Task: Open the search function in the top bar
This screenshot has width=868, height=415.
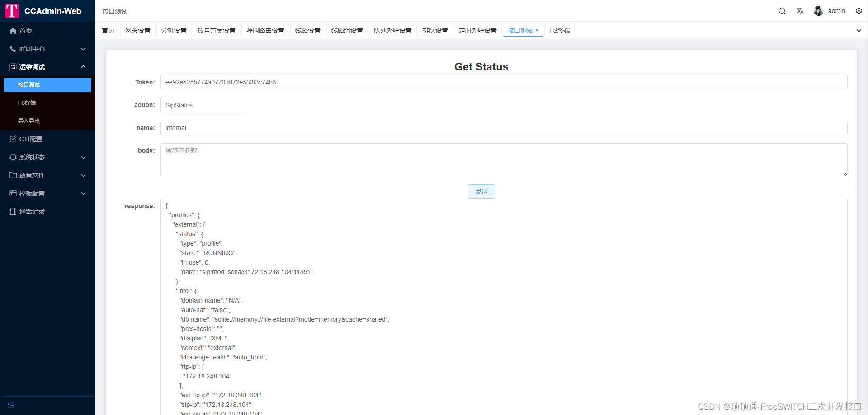Action: point(782,11)
